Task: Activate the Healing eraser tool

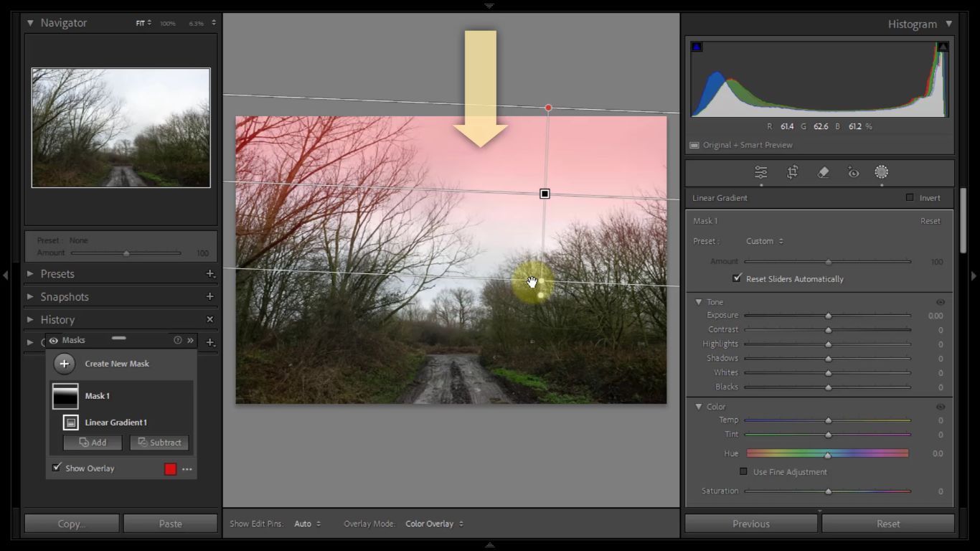Action: click(x=823, y=172)
